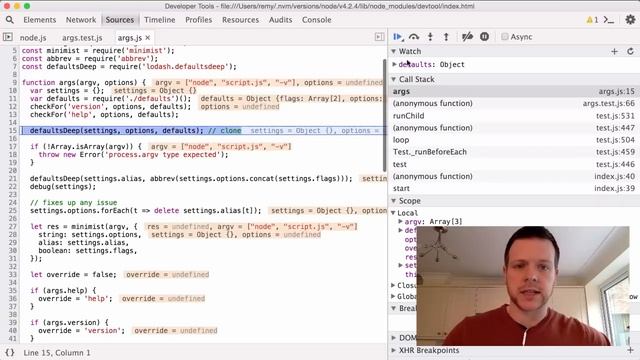Image resolution: width=640 pixels, height=360 pixels.
Task: Select the Sources panel tab
Action: point(120,20)
